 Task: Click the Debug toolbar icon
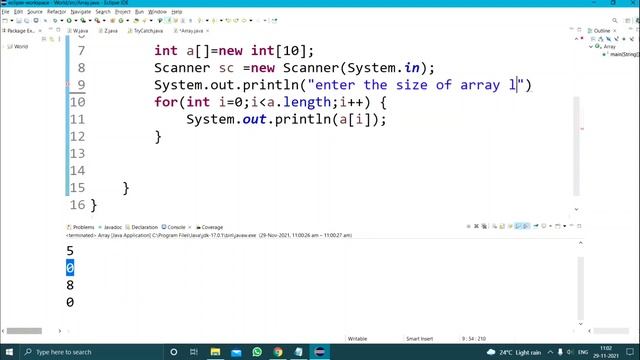pyautogui.click(x=55, y=20)
